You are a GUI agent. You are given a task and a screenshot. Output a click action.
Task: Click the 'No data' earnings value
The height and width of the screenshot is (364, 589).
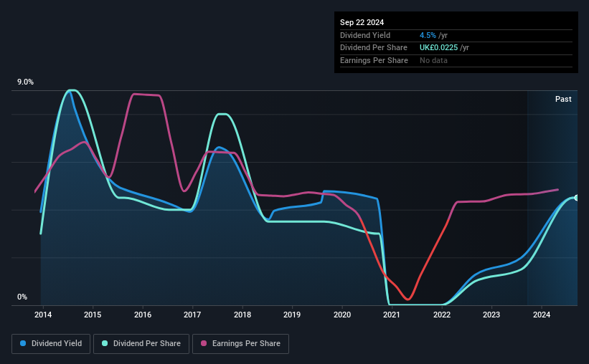pyautogui.click(x=433, y=60)
